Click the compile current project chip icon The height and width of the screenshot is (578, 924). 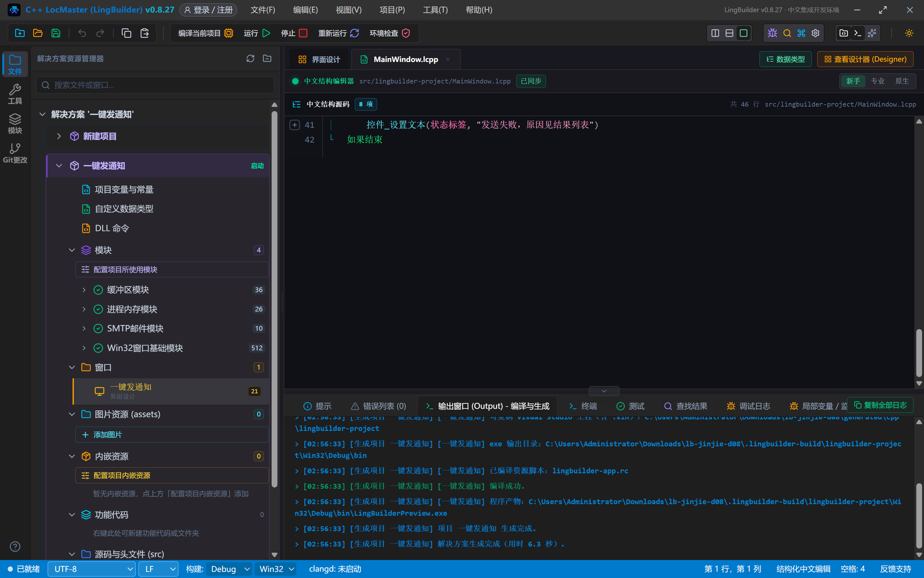[229, 33]
